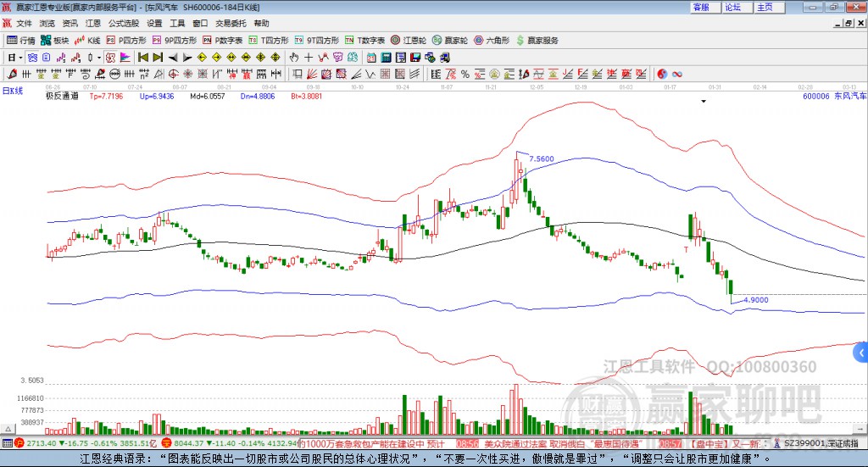Click the red floppy disk save icon

[x=415, y=58]
